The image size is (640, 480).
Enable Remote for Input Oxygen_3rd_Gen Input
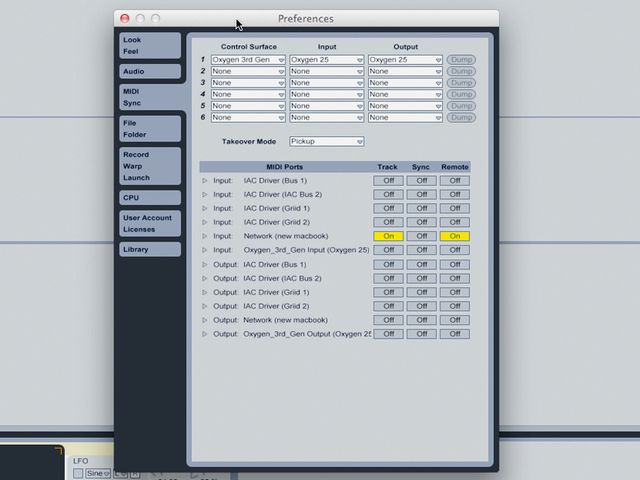[455, 250]
